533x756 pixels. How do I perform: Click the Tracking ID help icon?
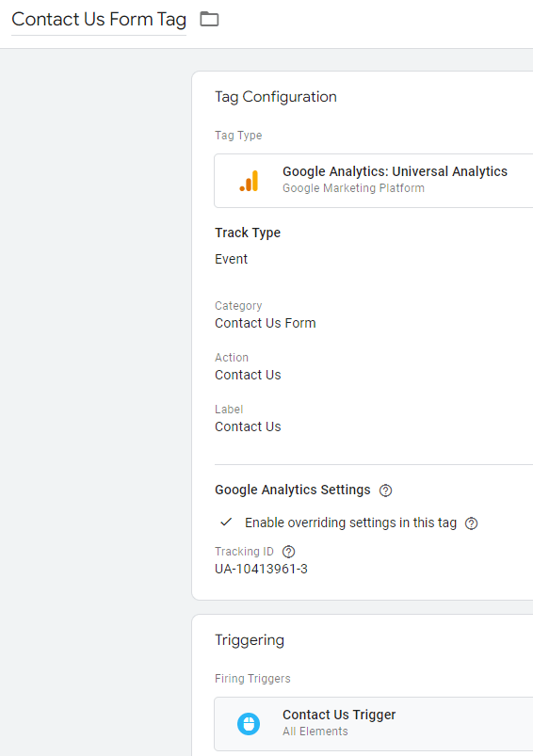(x=288, y=552)
